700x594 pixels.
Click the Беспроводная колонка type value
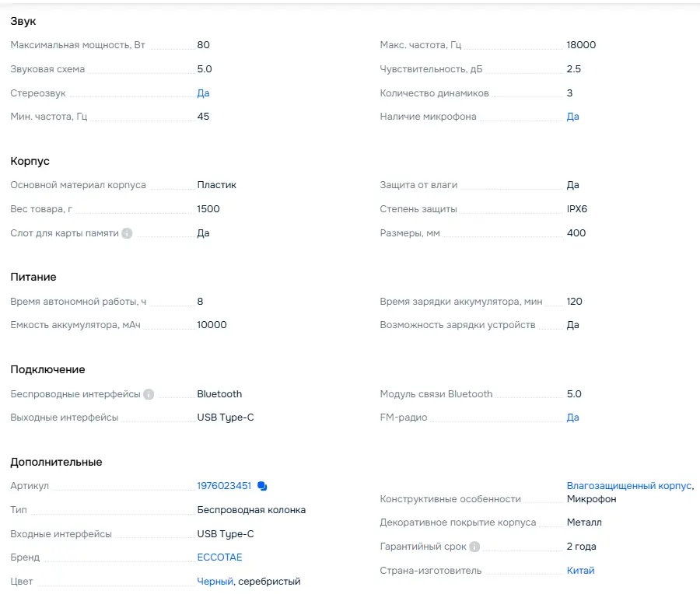[x=251, y=510]
